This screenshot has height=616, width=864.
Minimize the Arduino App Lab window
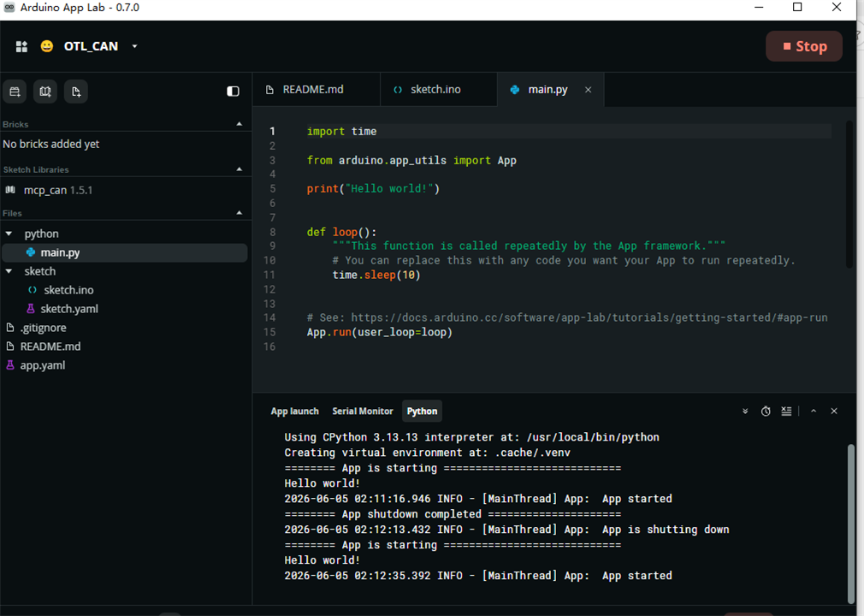coord(759,7)
